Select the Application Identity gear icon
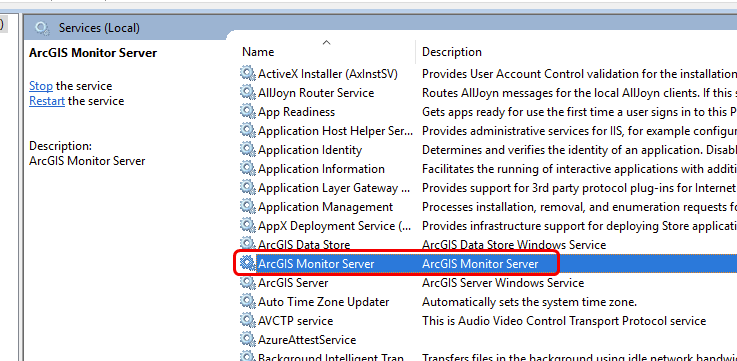The width and height of the screenshot is (737, 361). [247, 149]
